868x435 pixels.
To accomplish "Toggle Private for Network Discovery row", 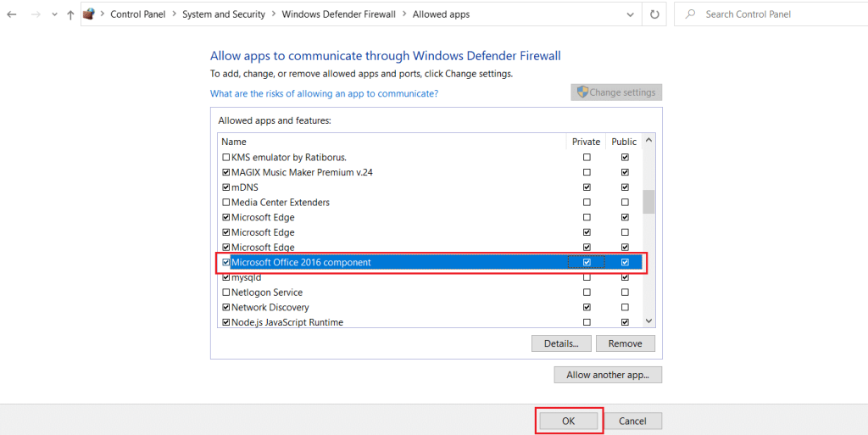I will [x=587, y=307].
